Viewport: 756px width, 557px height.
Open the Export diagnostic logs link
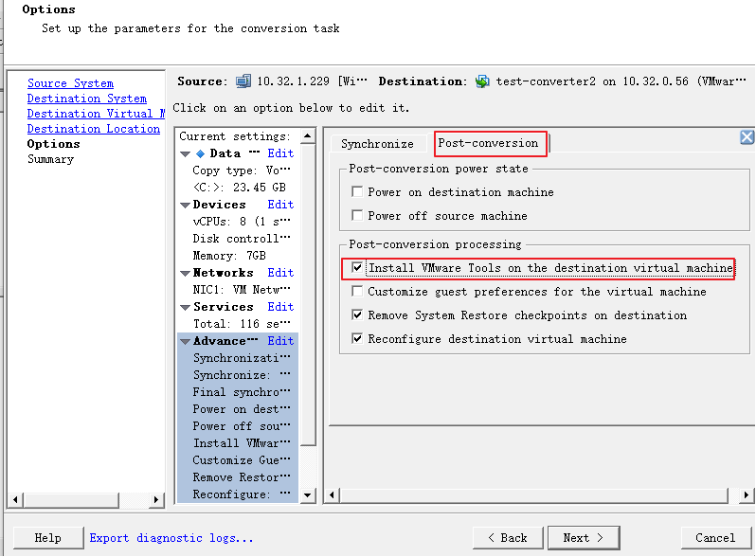tap(171, 537)
